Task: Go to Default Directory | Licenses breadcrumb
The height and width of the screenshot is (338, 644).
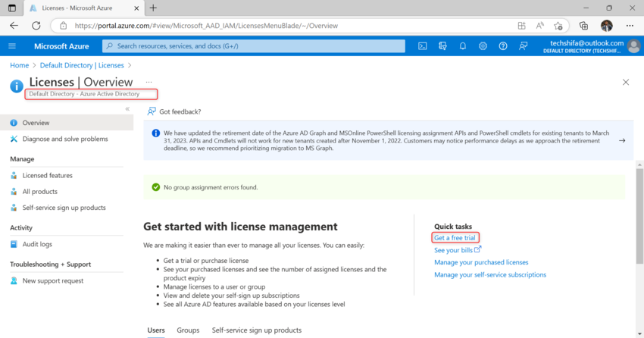Action: [x=82, y=65]
